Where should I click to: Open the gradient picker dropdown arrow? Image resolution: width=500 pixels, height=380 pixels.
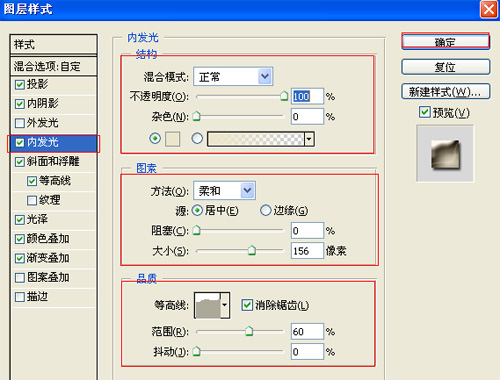309,139
